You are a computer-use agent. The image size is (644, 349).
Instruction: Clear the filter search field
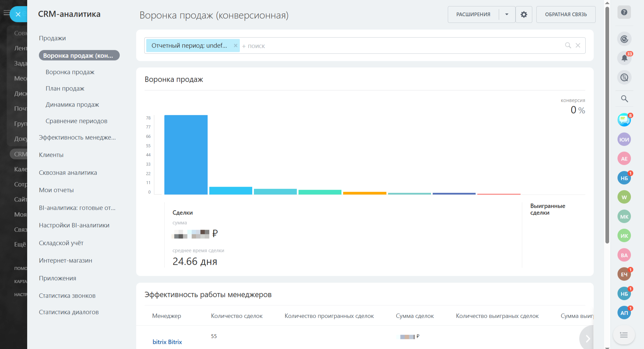click(x=578, y=46)
